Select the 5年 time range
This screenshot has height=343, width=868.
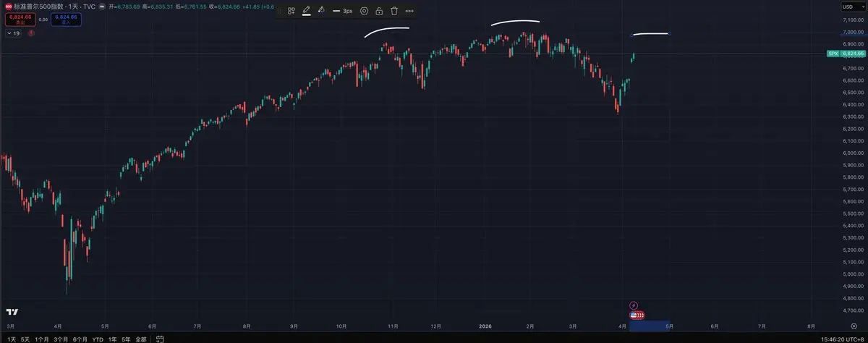tap(126, 339)
